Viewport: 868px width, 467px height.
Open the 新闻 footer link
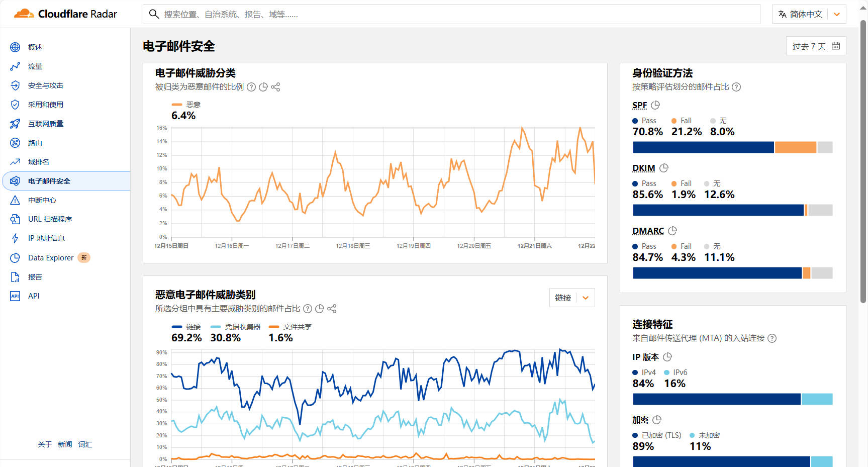(65, 444)
